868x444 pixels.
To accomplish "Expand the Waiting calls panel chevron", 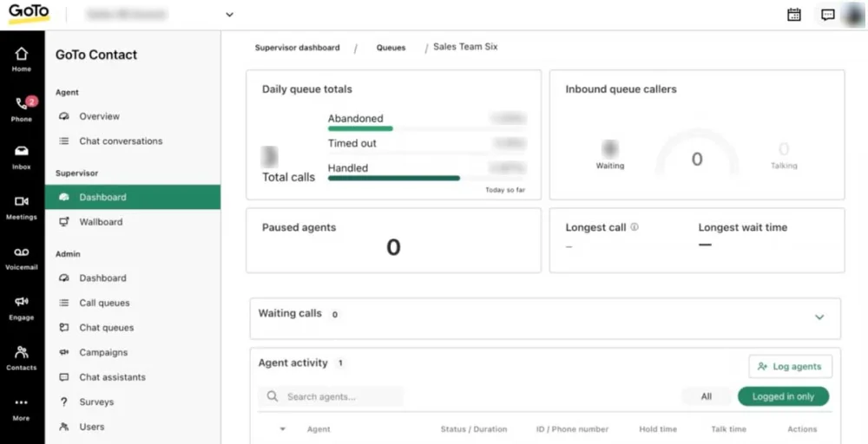I will click(x=819, y=317).
